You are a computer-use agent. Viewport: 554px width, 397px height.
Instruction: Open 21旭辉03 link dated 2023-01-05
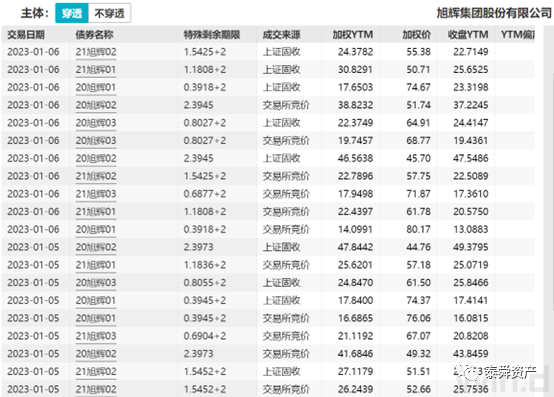[x=96, y=336]
